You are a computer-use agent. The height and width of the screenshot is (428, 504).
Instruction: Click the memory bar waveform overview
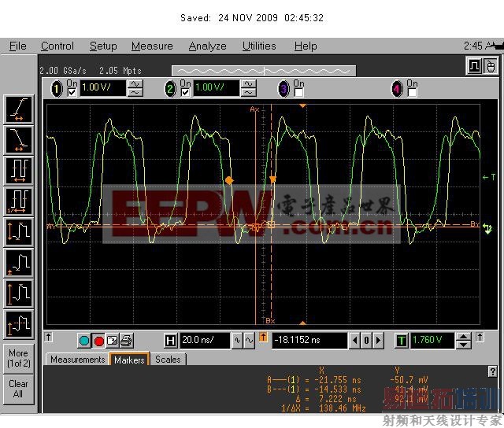pyautogui.click(x=264, y=71)
